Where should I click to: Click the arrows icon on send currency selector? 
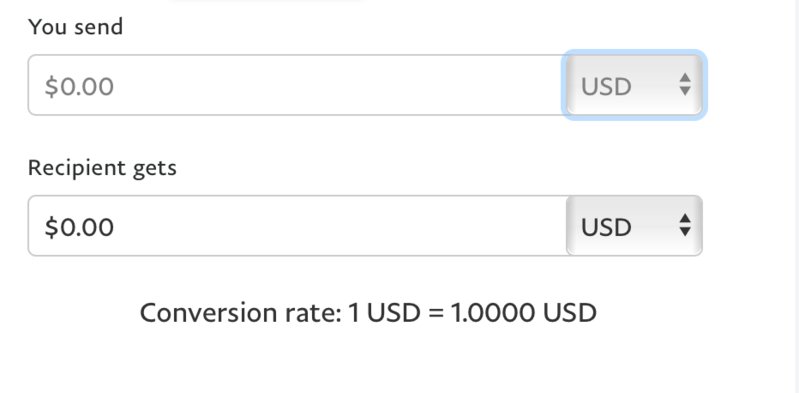tap(685, 85)
